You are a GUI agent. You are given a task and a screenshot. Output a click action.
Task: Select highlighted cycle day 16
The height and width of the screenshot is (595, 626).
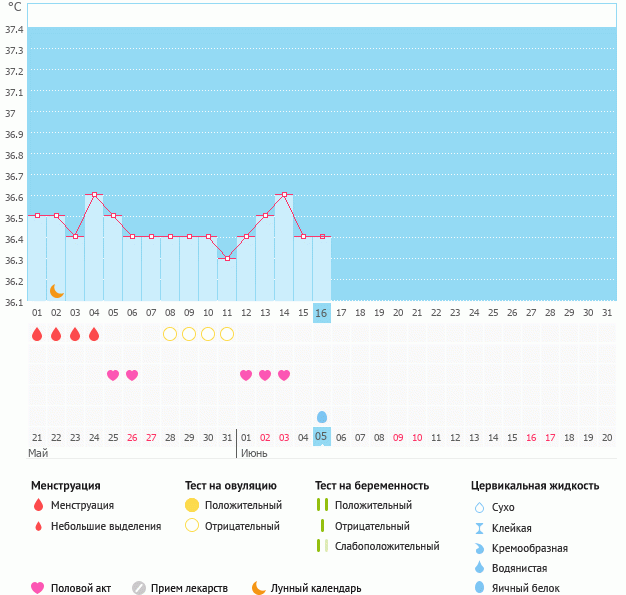click(x=321, y=313)
